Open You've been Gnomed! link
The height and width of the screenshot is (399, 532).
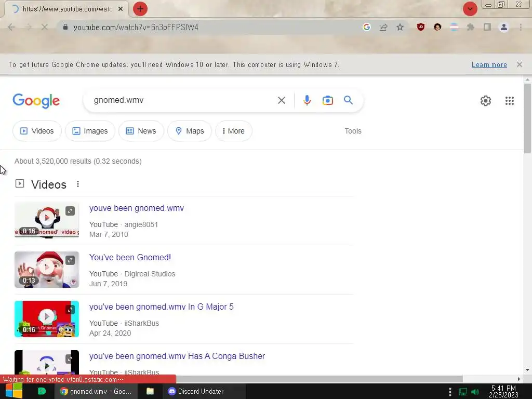tap(130, 257)
